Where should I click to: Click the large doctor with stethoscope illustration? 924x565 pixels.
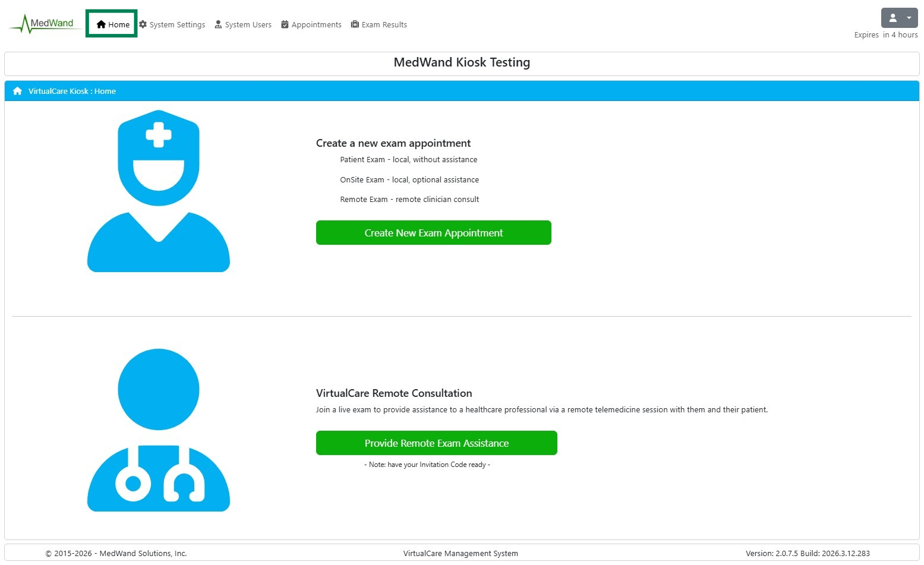(159, 430)
